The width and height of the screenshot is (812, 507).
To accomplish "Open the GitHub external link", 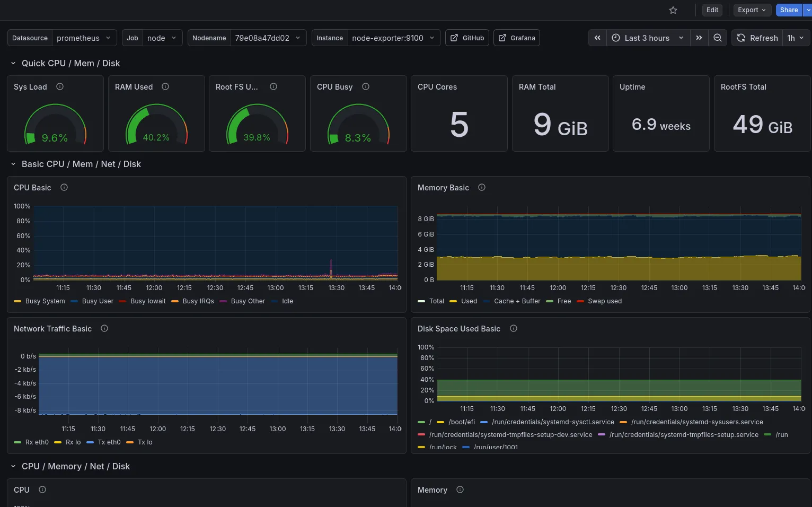I will tap(466, 38).
